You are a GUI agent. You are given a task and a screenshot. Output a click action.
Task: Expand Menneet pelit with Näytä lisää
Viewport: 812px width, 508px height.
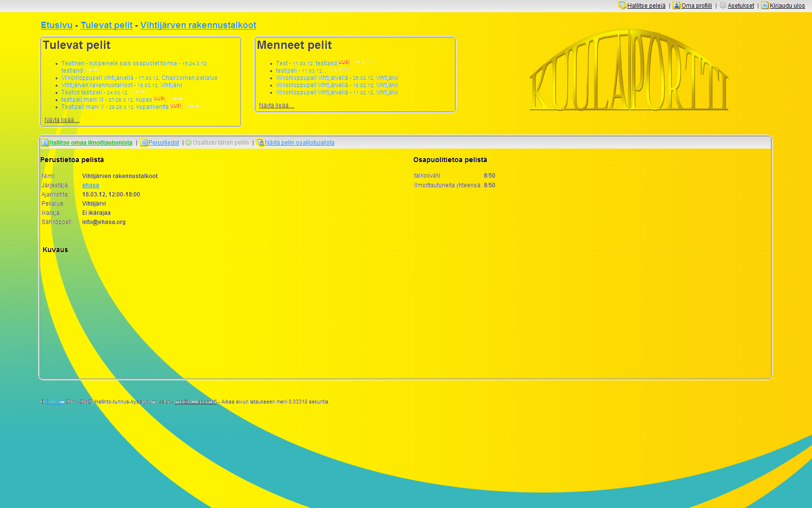276,105
